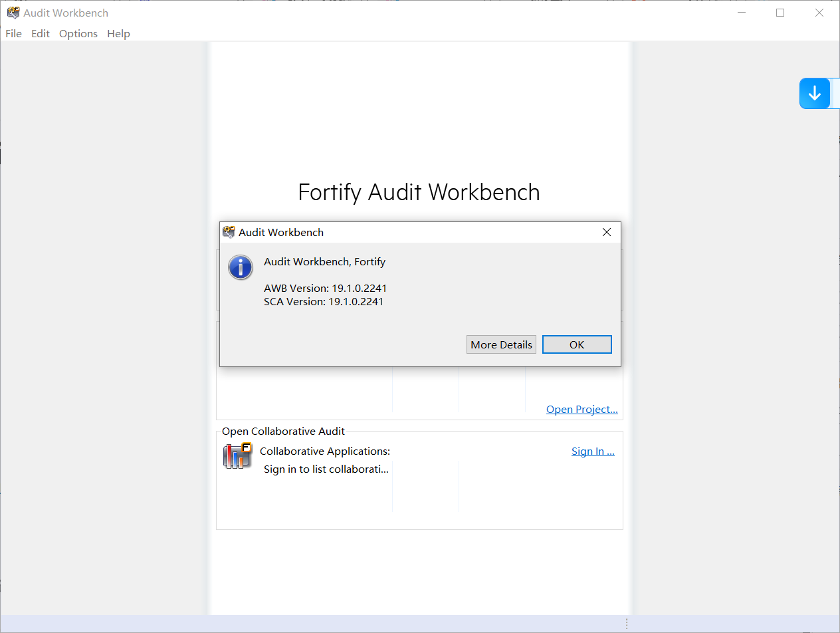Image resolution: width=840 pixels, height=633 pixels.
Task: Click the blue download arrow icon
Action: pyautogui.click(x=815, y=94)
